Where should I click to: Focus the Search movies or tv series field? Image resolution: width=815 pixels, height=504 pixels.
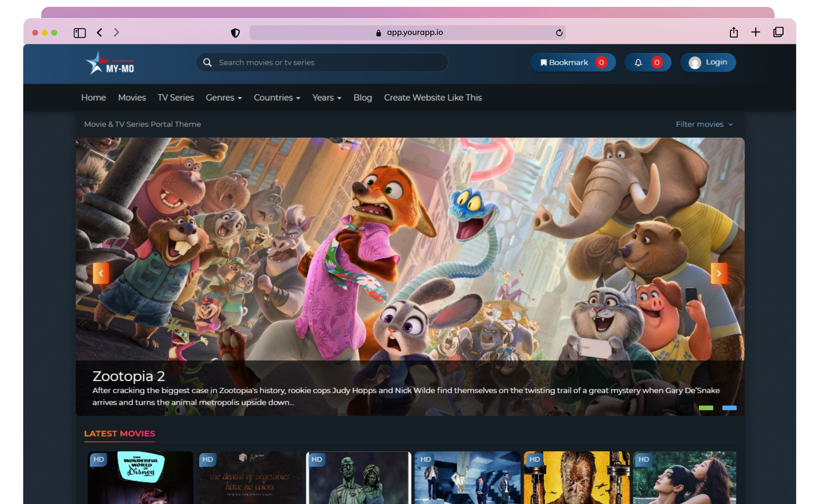pos(322,63)
